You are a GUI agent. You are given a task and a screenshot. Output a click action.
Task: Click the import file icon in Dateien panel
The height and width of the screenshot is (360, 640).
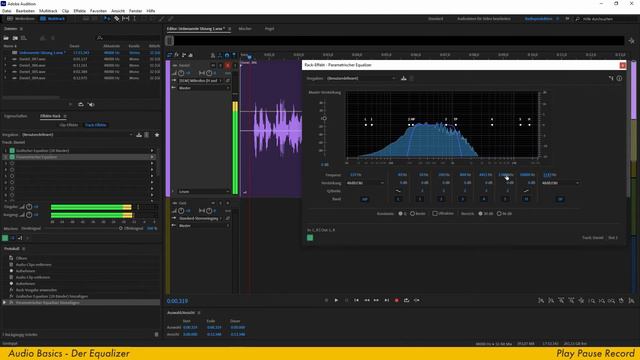coord(15,38)
